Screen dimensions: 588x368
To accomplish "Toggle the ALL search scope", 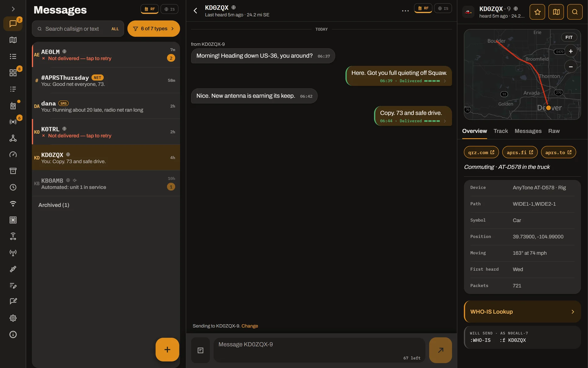I will click(115, 29).
